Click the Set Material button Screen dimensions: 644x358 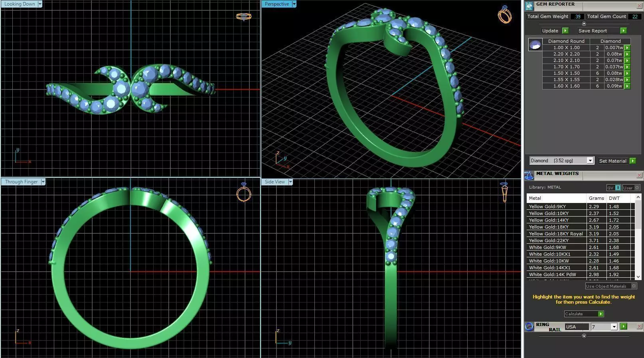tap(613, 161)
